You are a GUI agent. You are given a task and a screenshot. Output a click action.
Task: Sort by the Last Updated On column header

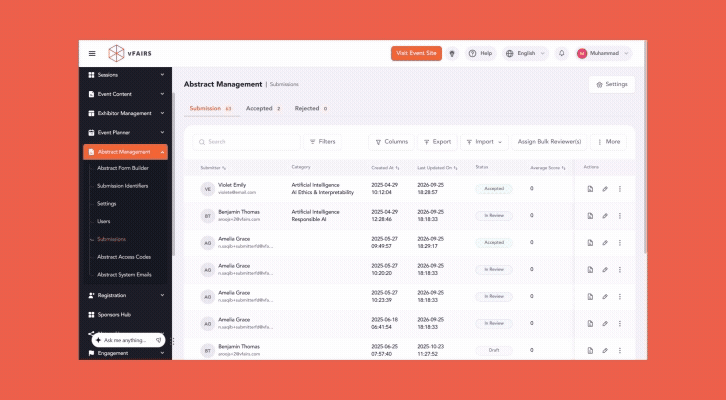click(x=437, y=168)
